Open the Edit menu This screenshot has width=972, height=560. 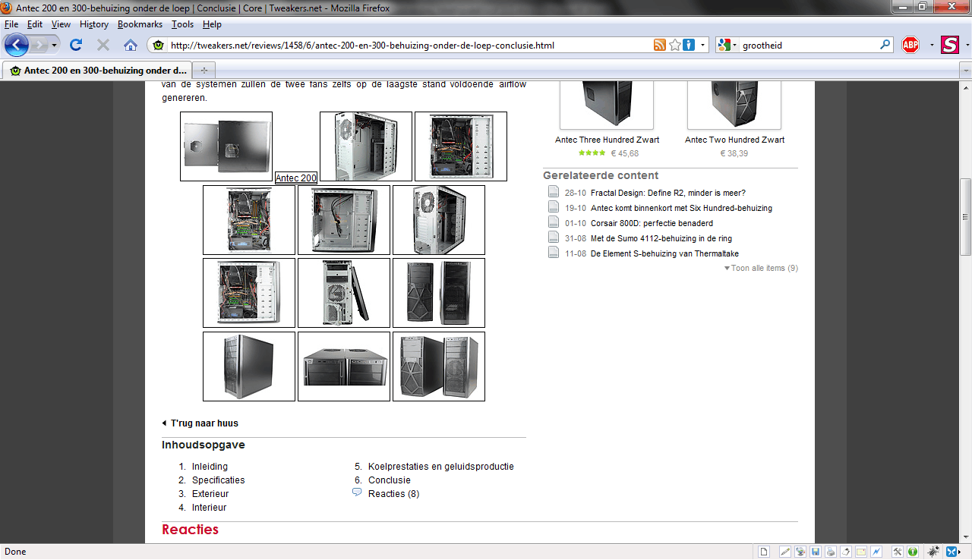point(35,24)
